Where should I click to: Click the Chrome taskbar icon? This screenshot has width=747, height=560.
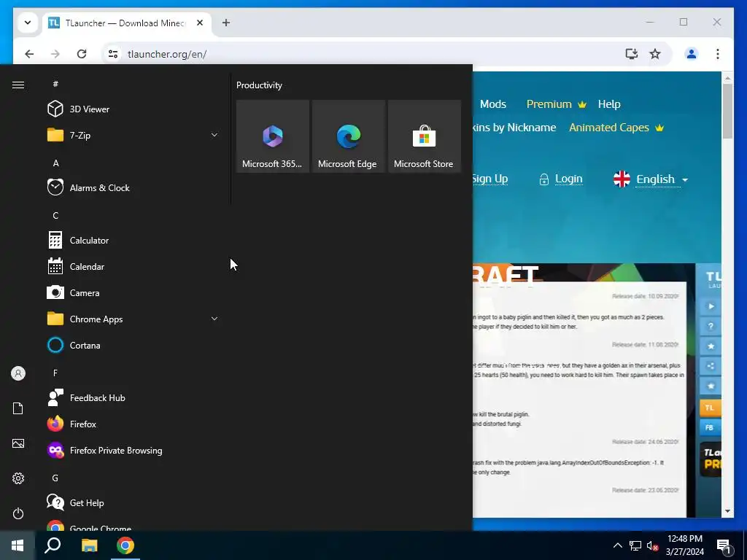pos(125,545)
